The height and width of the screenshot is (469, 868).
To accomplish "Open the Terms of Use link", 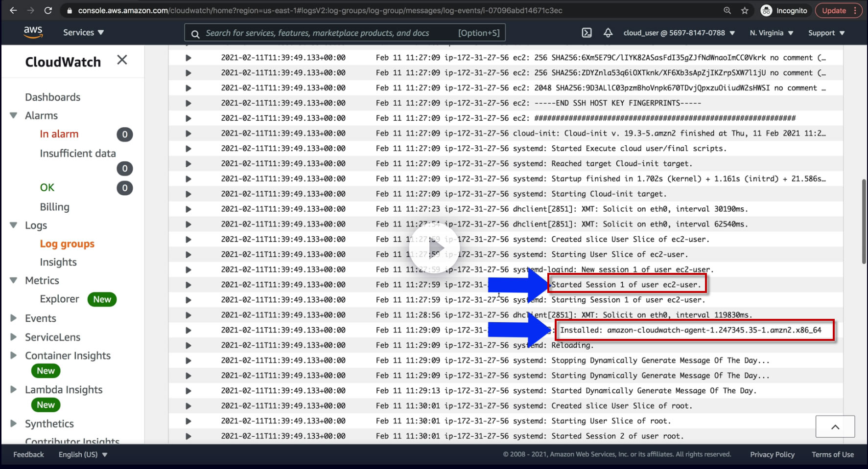I will 833,454.
